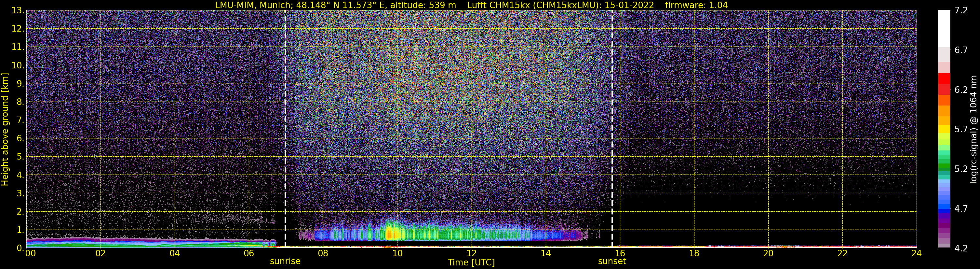Screen dimensions: 980x269
Task: Click the '16' time axis tick label
Action: pyautogui.click(x=620, y=253)
